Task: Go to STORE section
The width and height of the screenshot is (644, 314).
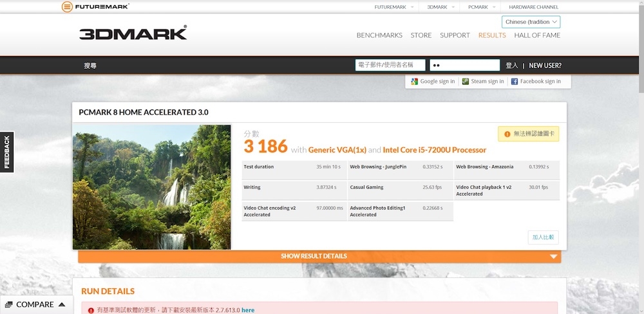Action: 421,35
